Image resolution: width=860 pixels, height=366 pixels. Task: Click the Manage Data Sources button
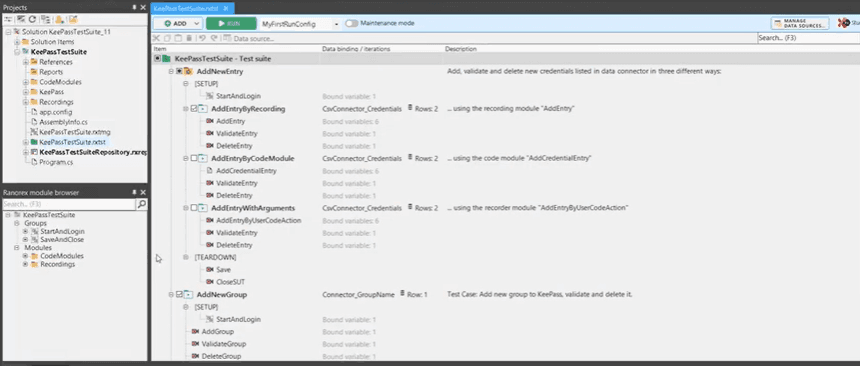coord(800,24)
